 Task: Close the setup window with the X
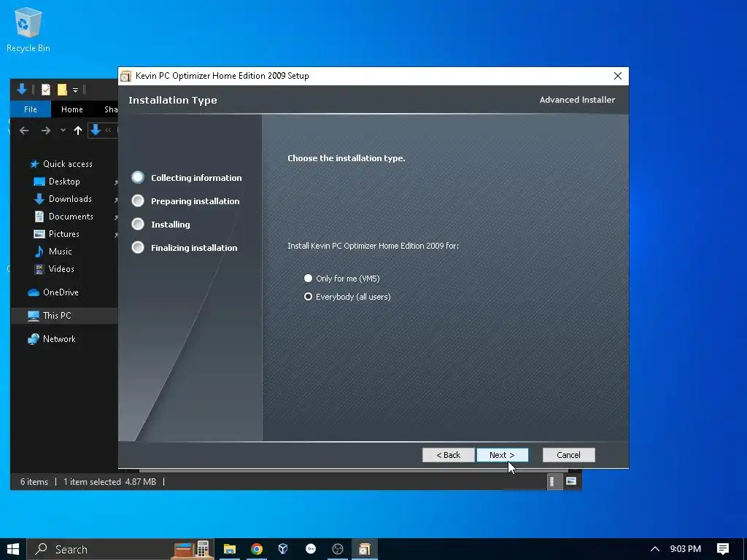618,76
